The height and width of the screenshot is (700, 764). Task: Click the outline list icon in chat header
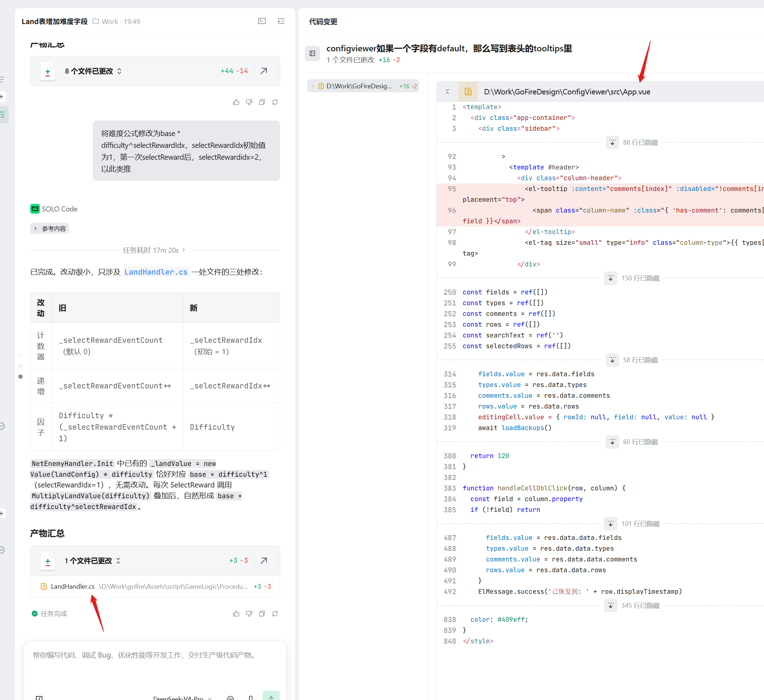(281, 21)
